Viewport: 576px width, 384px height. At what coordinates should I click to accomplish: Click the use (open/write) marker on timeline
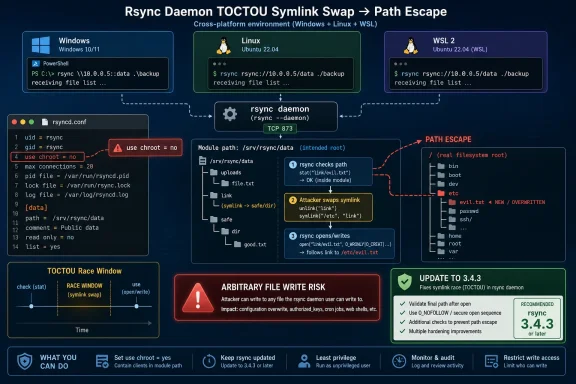click(x=136, y=306)
